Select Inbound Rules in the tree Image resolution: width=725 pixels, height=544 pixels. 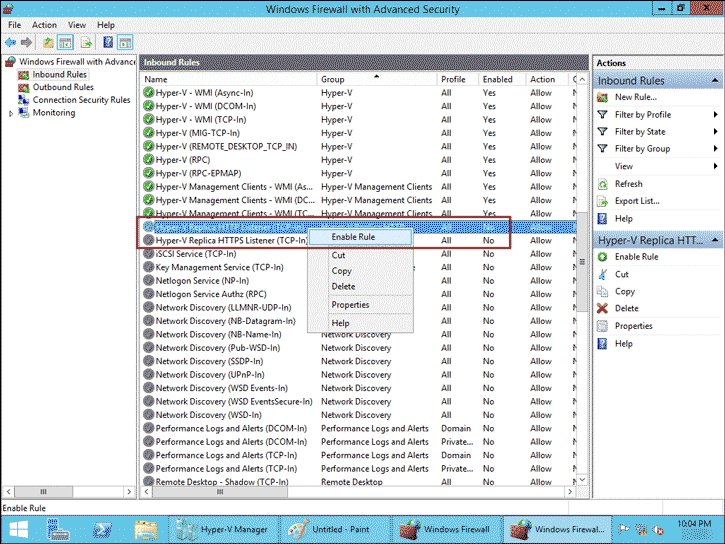(x=59, y=74)
